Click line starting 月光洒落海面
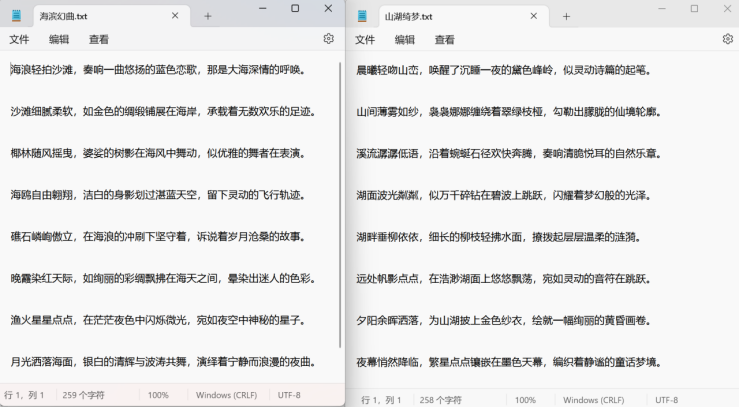The image size is (740, 407). 165,362
